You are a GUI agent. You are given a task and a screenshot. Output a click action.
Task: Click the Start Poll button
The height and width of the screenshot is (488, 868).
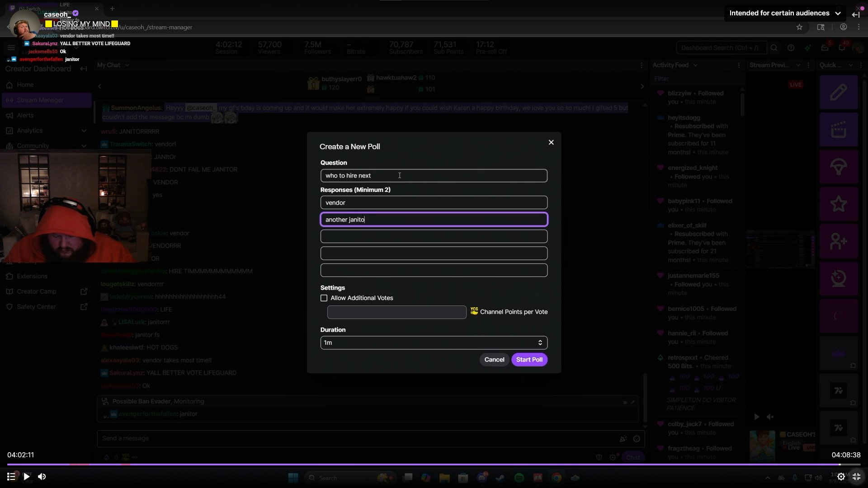529,360
